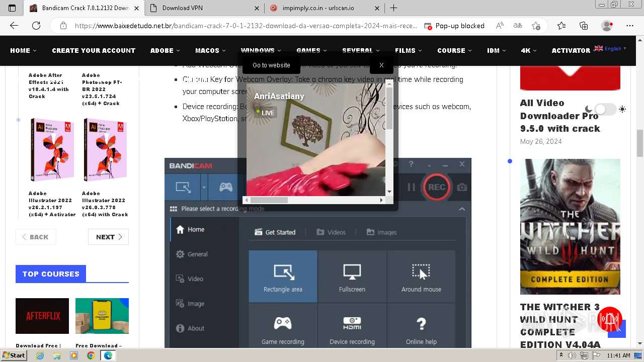Click the BACK pagination button
This screenshot has height=362, width=644.
click(36, 237)
